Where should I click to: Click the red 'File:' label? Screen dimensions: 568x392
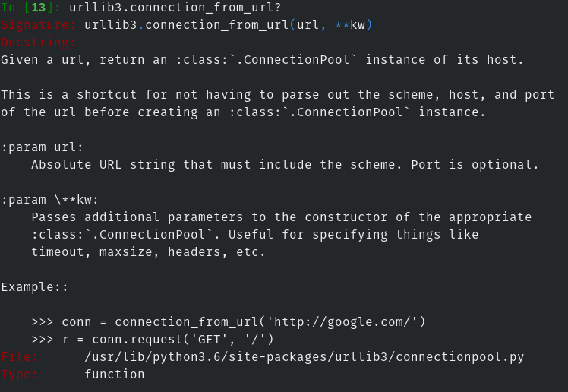20,357
